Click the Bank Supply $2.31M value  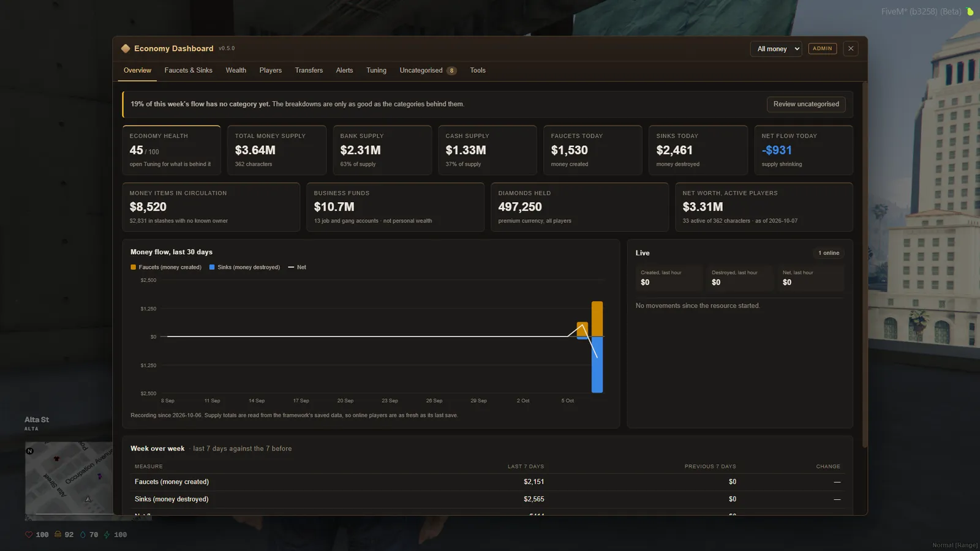(360, 150)
